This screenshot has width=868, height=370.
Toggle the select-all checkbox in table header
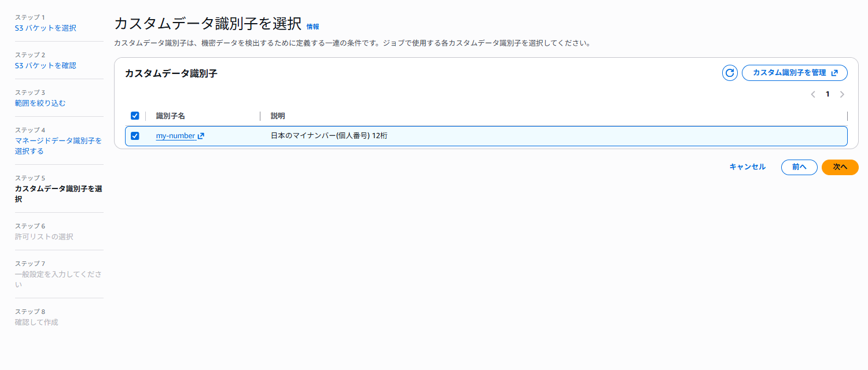click(135, 116)
